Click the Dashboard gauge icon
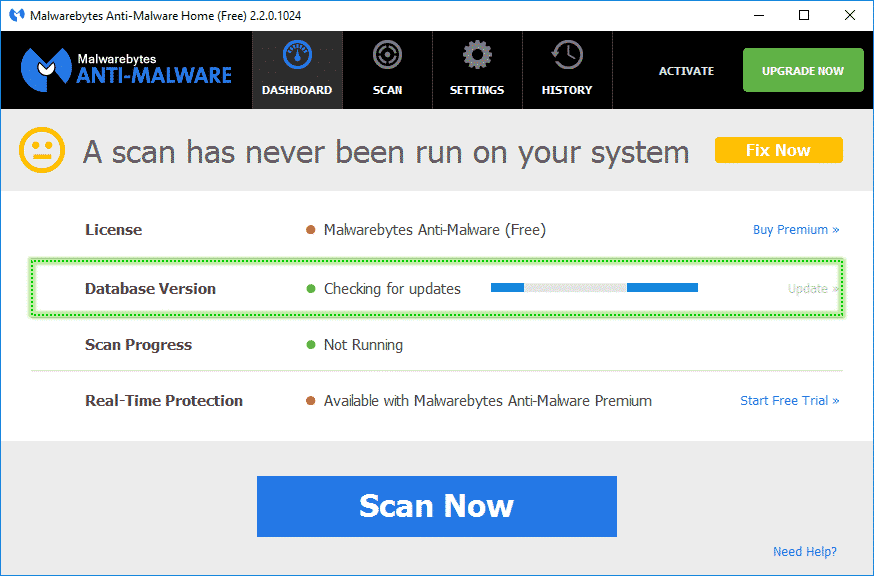 (297, 55)
